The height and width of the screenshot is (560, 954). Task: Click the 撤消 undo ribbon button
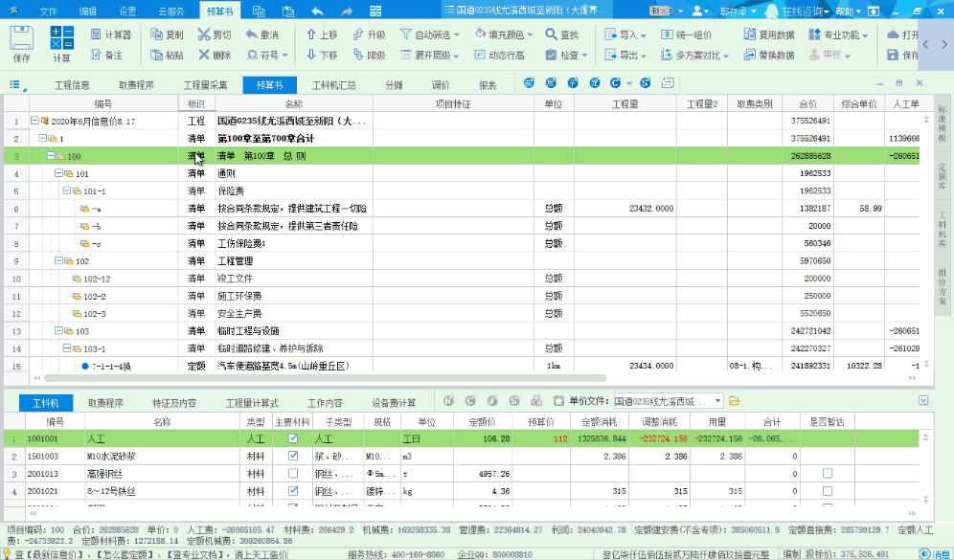262,34
